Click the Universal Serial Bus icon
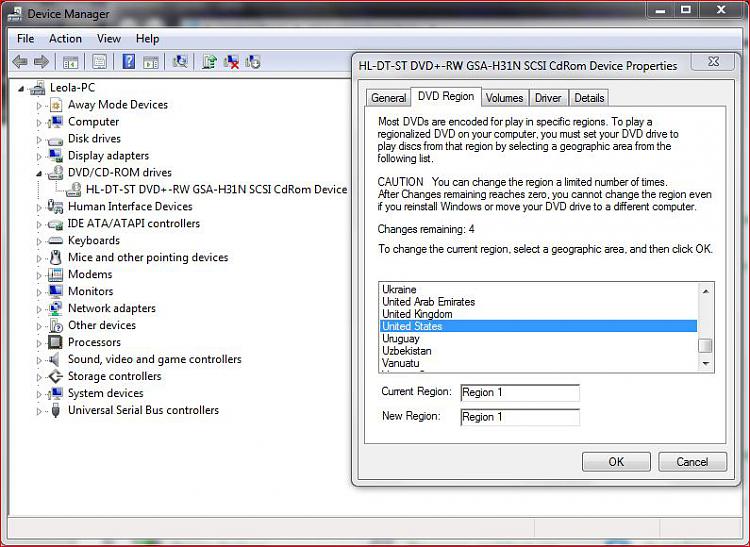The height and width of the screenshot is (547, 750). [x=55, y=410]
